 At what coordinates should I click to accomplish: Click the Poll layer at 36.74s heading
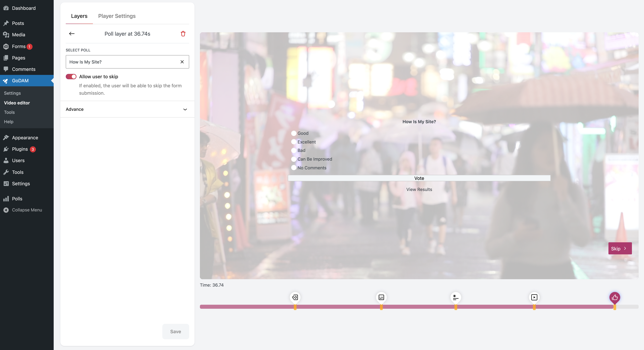127,34
